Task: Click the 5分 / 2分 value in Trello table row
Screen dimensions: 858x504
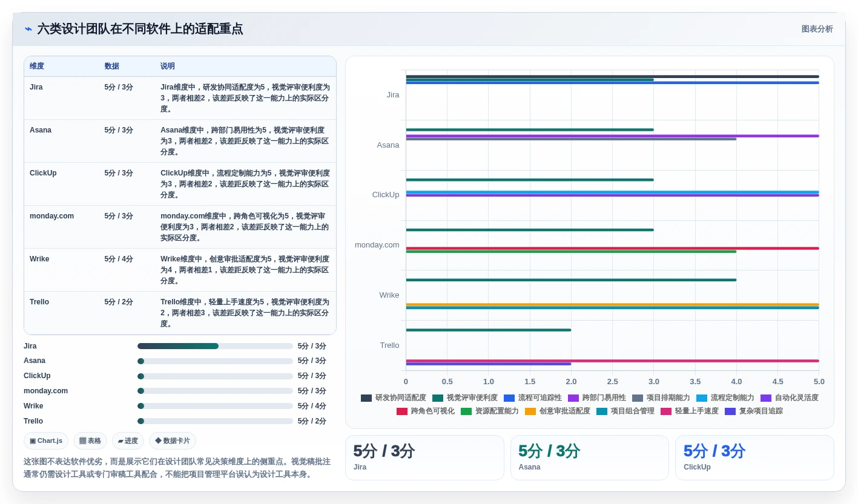Action: (x=119, y=302)
